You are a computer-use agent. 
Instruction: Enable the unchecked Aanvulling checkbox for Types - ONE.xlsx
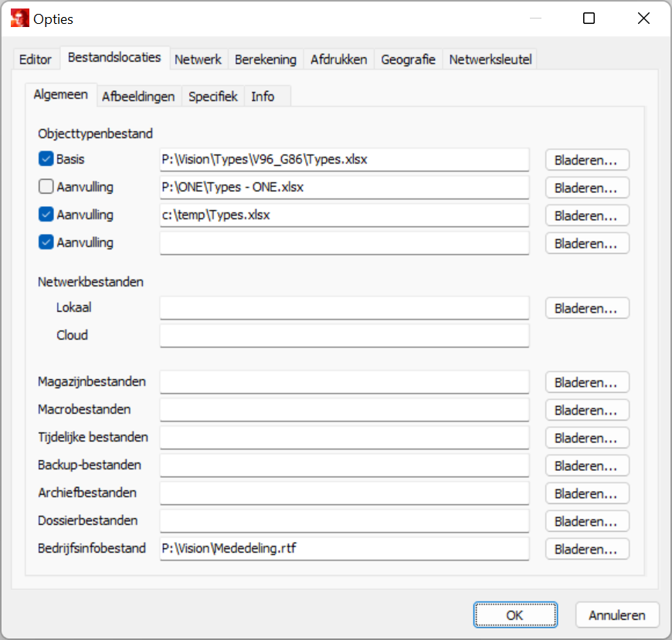[x=46, y=188]
